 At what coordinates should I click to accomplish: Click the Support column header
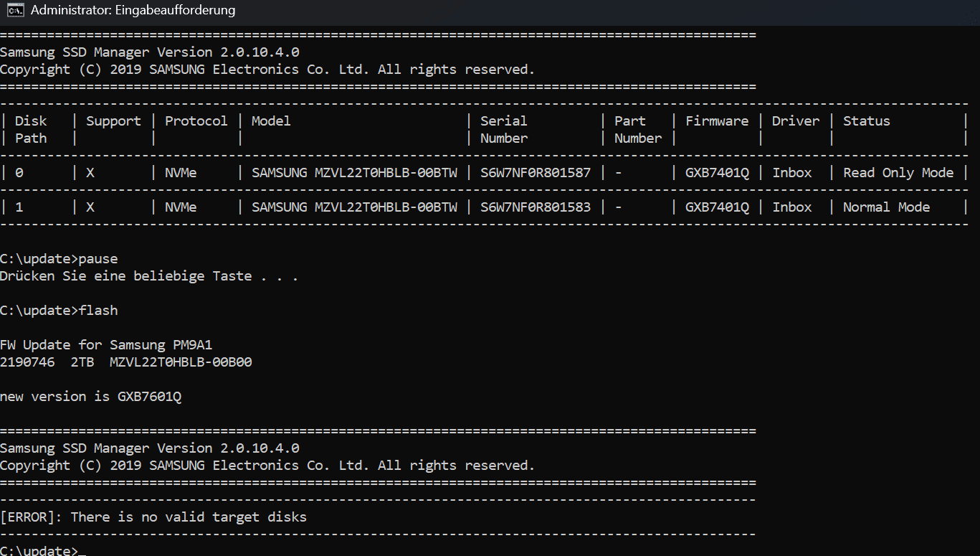pos(113,121)
